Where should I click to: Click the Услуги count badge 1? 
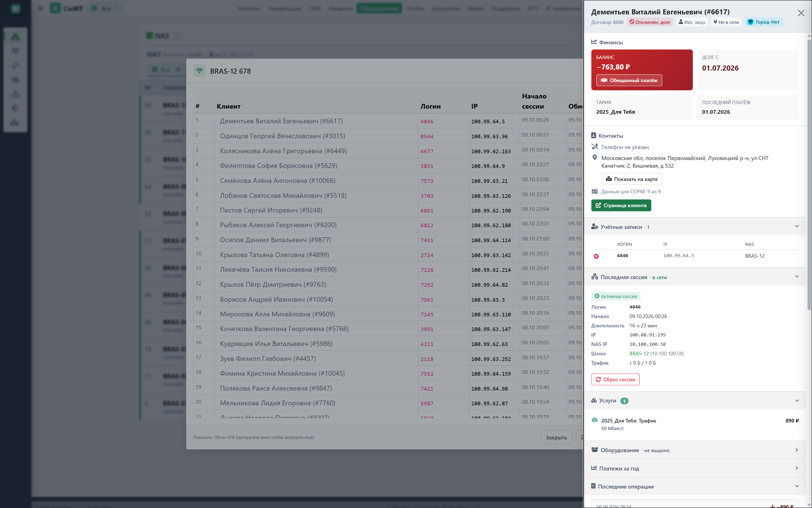pos(624,401)
